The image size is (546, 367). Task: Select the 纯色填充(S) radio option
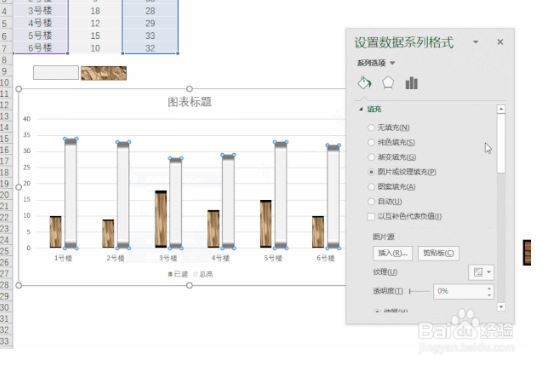pos(371,142)
